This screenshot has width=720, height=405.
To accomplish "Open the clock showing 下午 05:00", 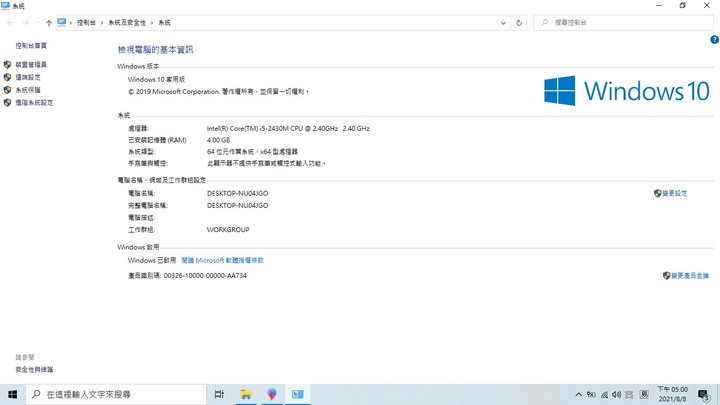I will [x=672, y=394].
